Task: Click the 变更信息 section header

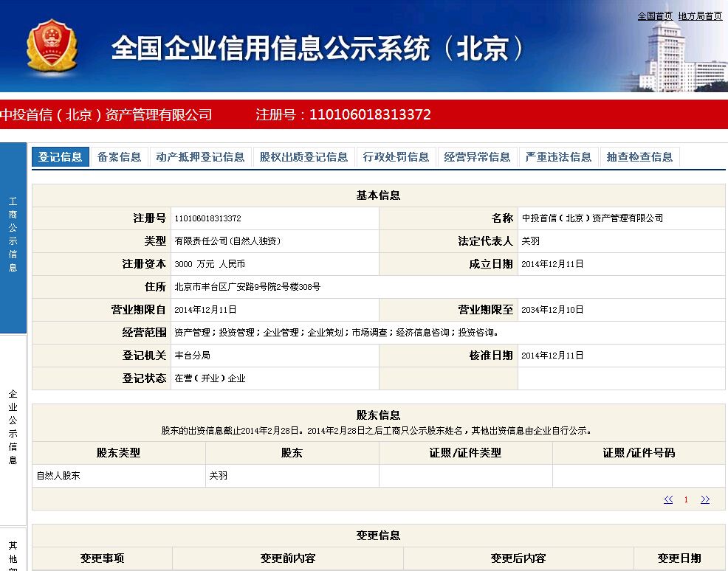Action: point(378,536)
